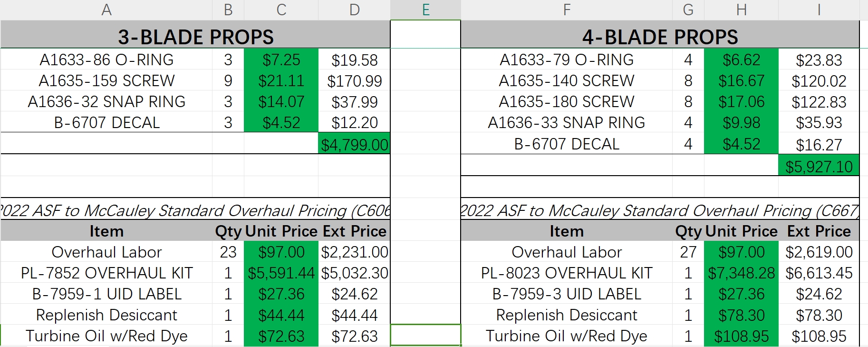Click the $5,927.10 total cell
868x347 pixels.
coord(819,166)
